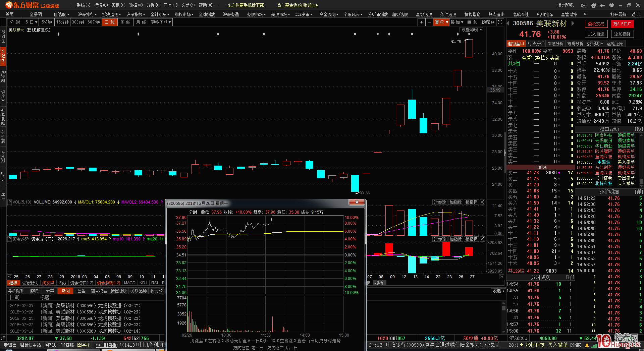644x351 pixels.
Task: Click news list scroll down arrow
Action: (503, 332)
